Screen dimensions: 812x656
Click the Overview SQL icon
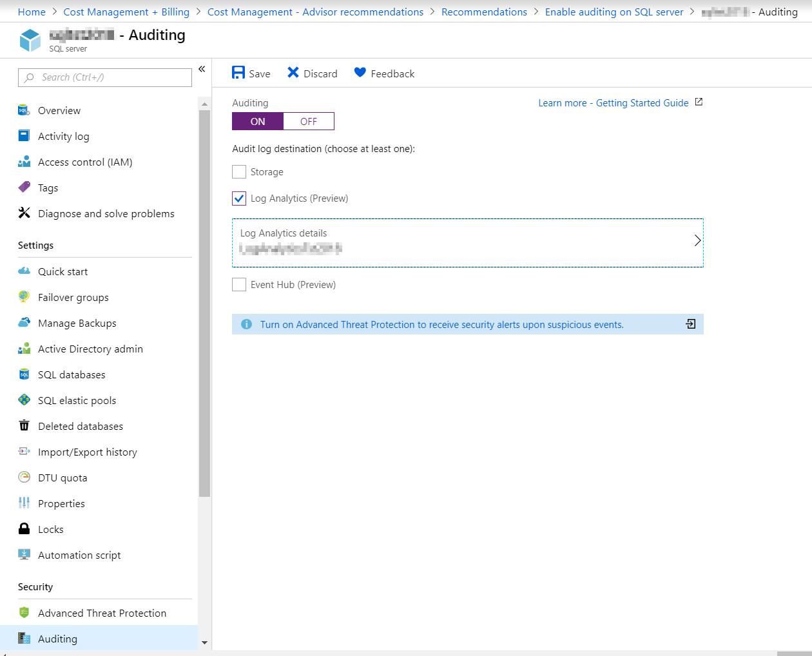pyautogui.click(x=24, y=110)
